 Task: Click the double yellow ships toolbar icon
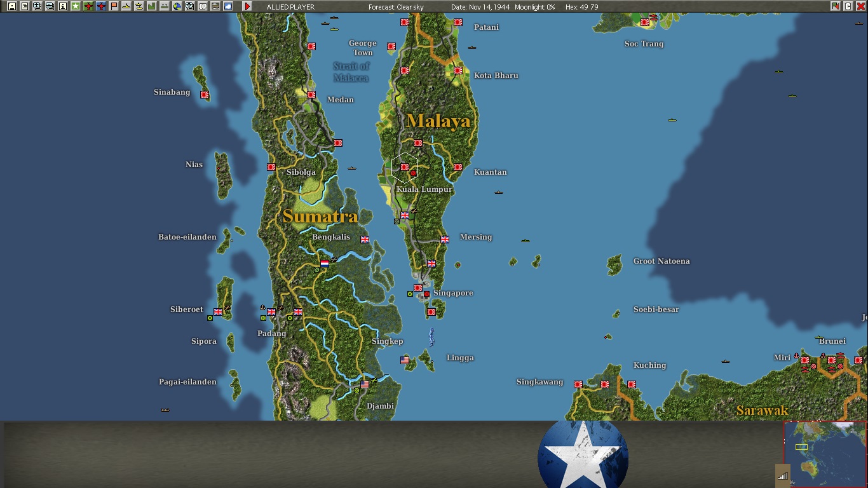139,6
